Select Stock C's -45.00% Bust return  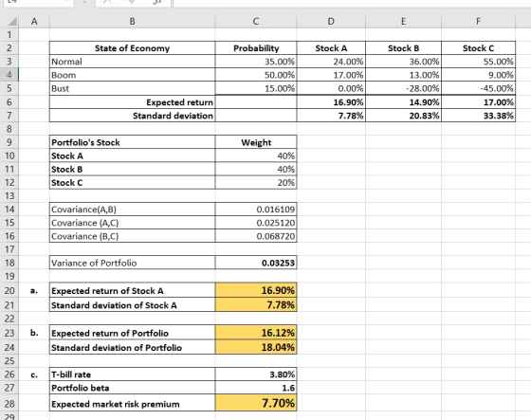tap(478, 88)
